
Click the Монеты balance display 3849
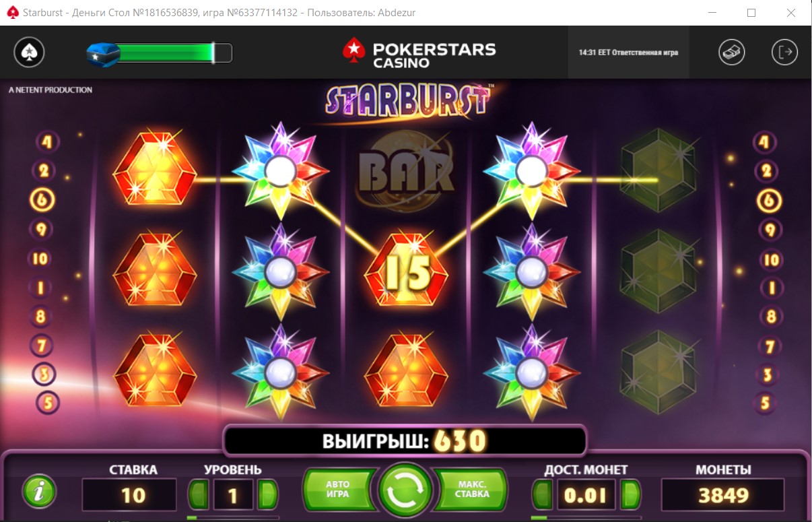[x=724, y=495]
